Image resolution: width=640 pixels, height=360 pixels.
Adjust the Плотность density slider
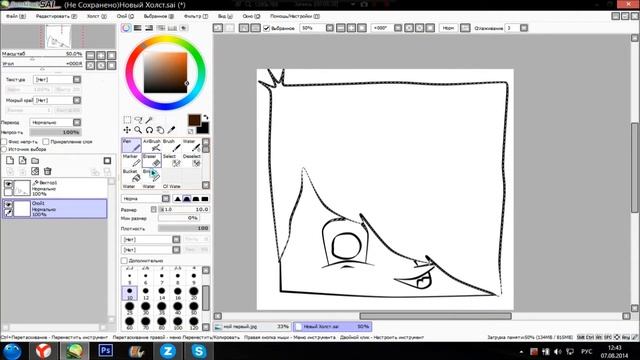pyautogui.click(x=184, y=228)
